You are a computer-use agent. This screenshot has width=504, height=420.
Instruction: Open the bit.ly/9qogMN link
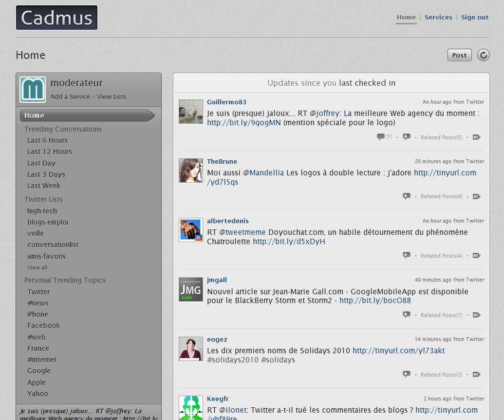tap(244, 122)
